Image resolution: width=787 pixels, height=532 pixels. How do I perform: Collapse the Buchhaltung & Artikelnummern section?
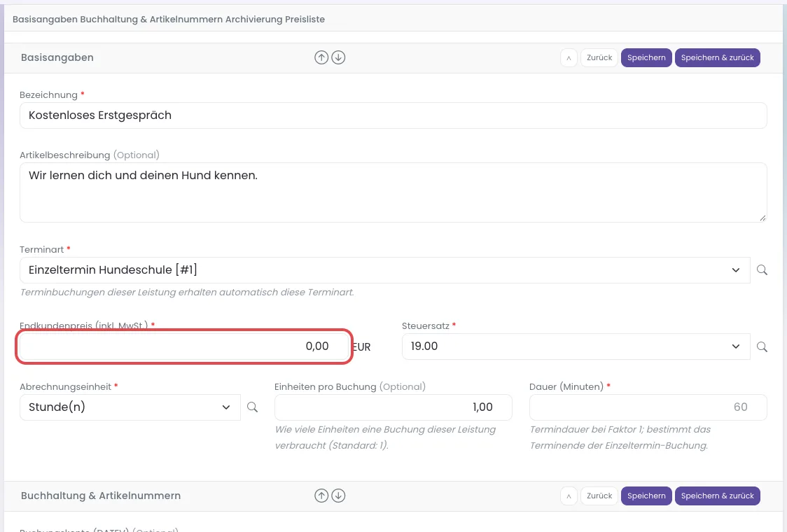pos(569,496)
